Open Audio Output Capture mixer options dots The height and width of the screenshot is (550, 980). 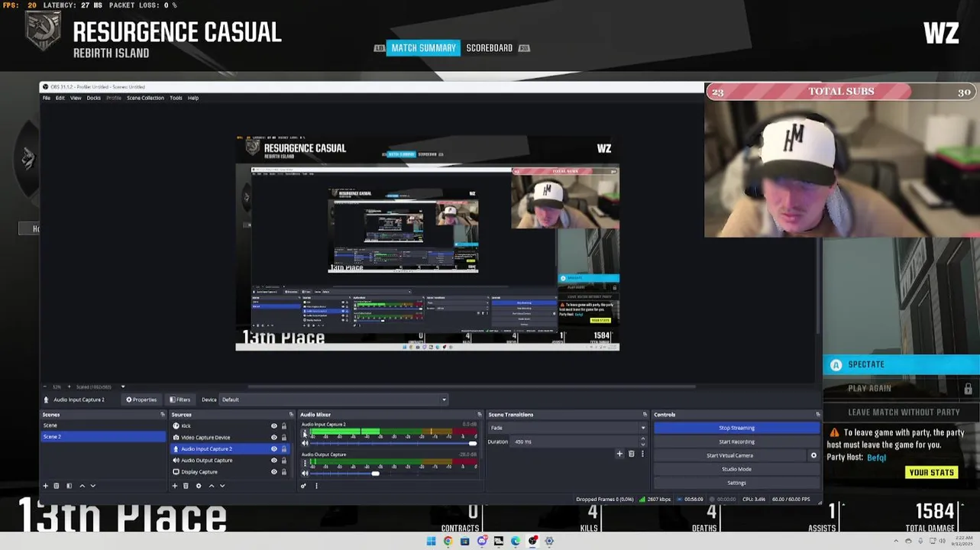tap(305, 463)
